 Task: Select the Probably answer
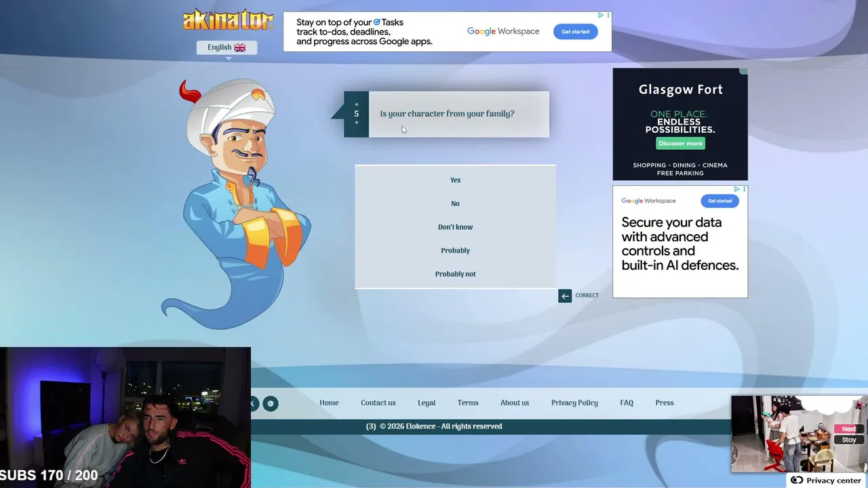(x=455, y=251)
